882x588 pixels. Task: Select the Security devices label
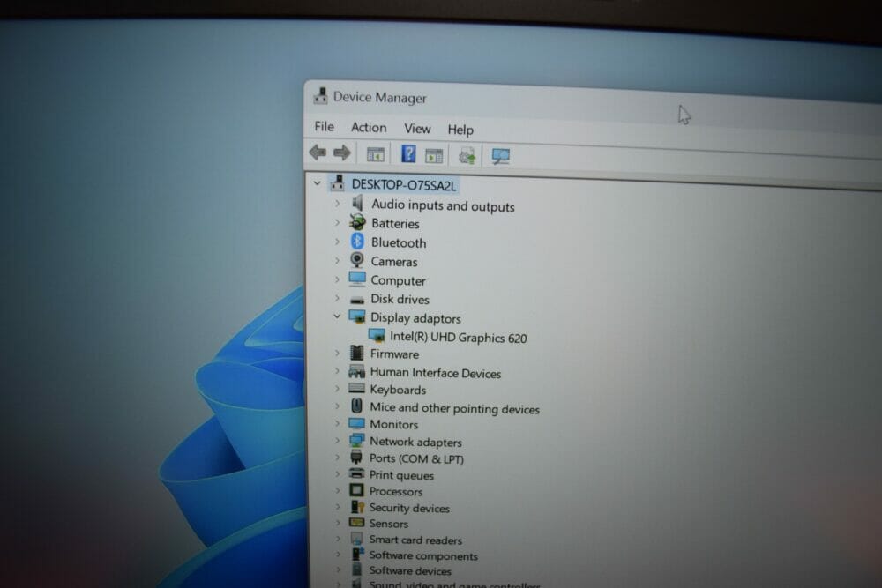tap(409, 508)
